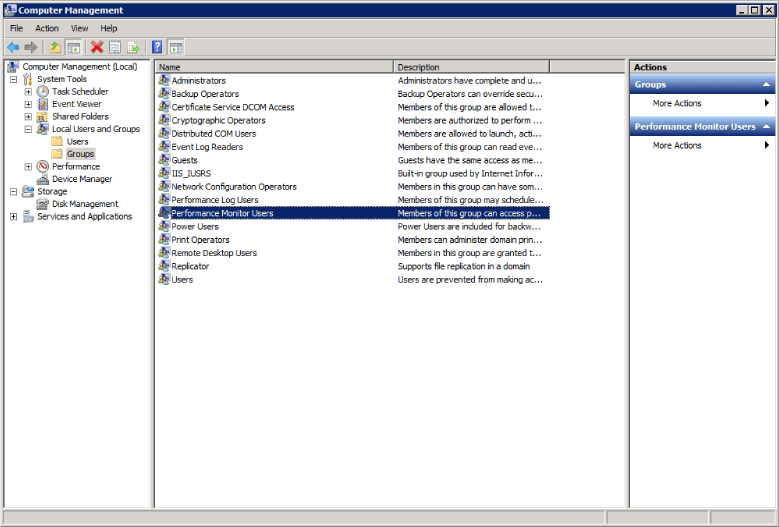This screenshot has width=779, height=527.
Task: Click the Export List toolbar icon
Action: point(133,48)
